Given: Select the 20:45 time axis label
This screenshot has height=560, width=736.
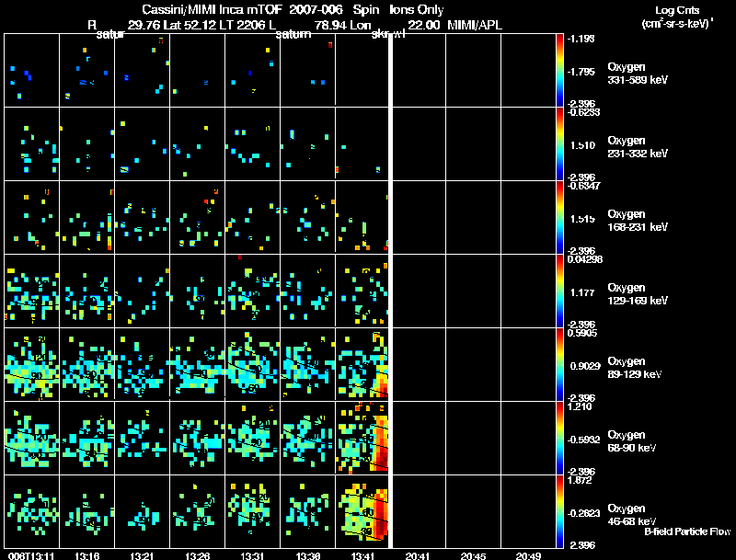Looking at the screenshot, I should (473, 555).
